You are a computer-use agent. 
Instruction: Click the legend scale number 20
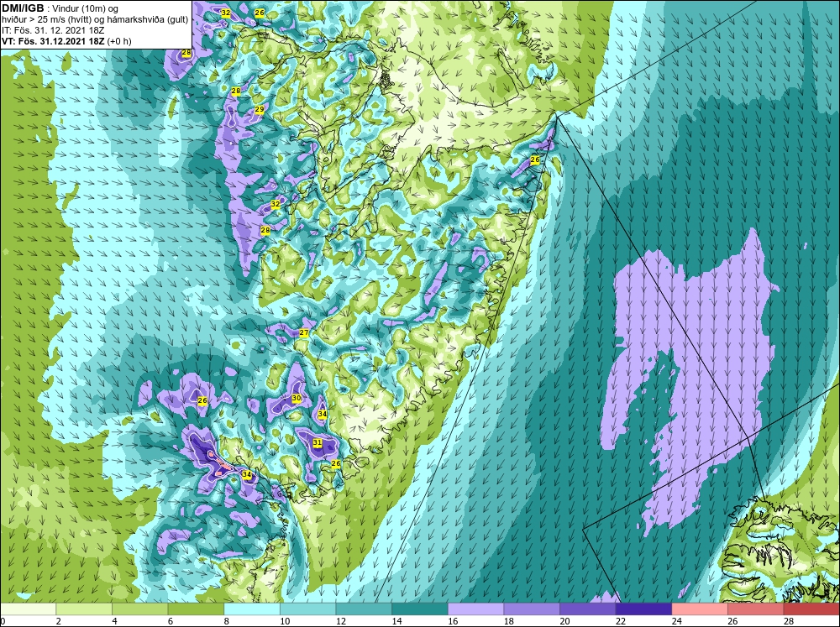564,621
